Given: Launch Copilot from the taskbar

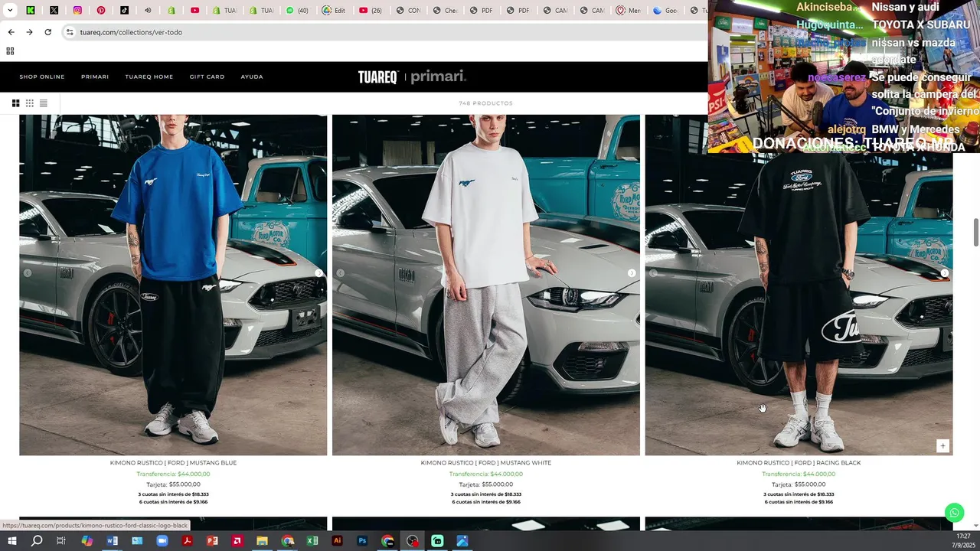Looking at the screenshot, I should point(87,541).
